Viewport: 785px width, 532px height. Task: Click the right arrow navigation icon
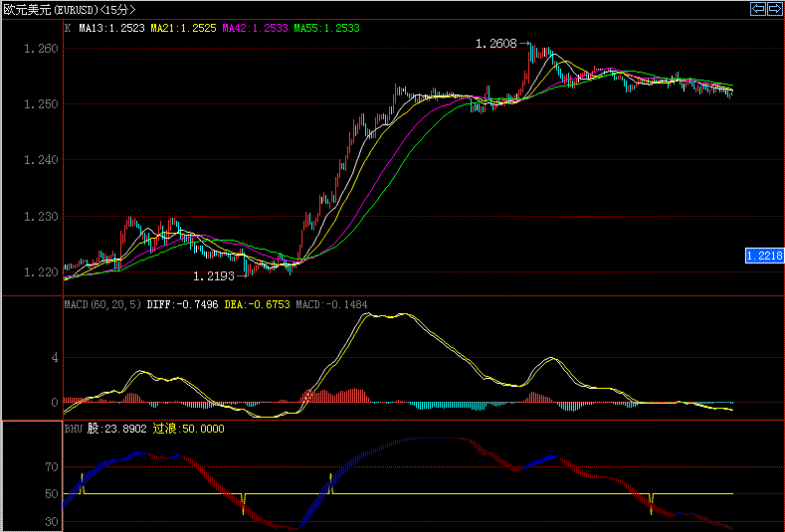[x=774, y=9]
